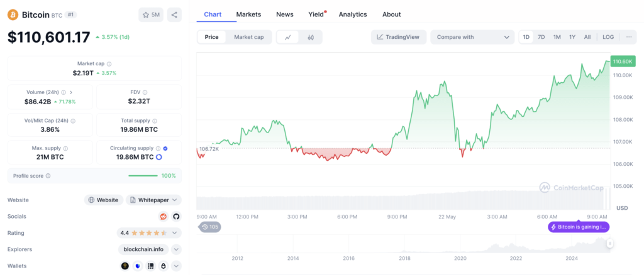The width and height of the screenshot is (644, 275).
Task: Click info icon next to Vol/Mkt Cap (24h)
Action: (73, 121)
